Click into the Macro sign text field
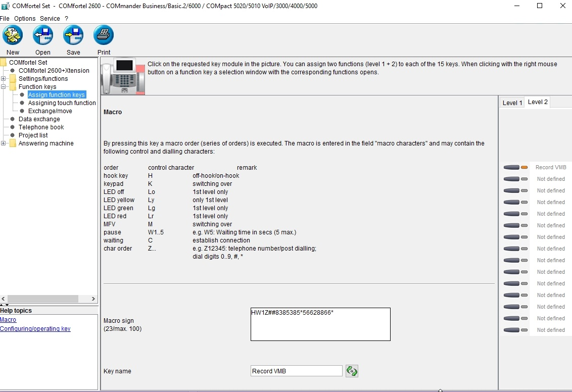 320,324
